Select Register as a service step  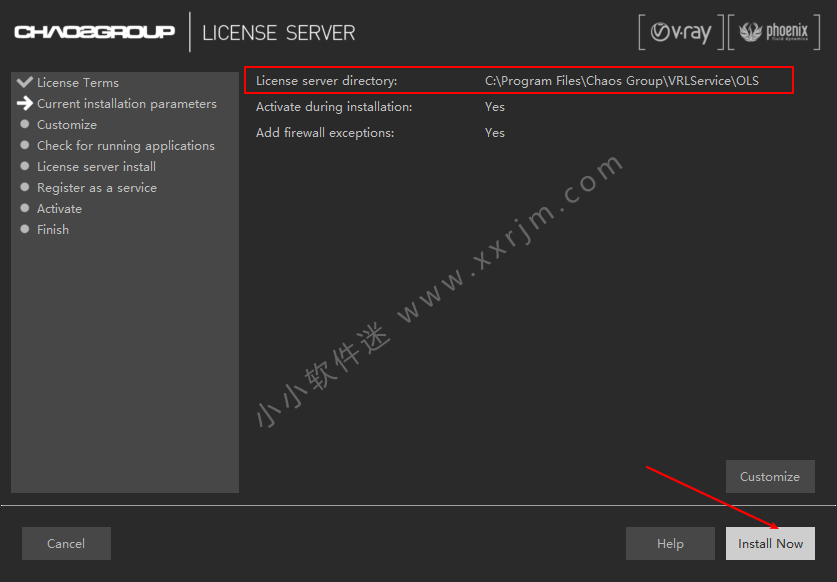[x=97, y=188]
